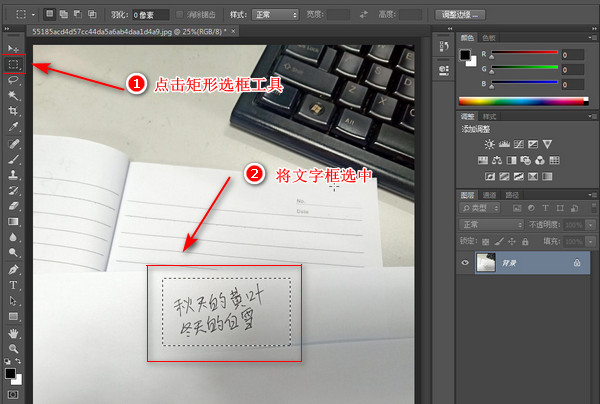Select the Zoom tool in toolbar
This screenshot has height=404, width=600.
(13, 349)
